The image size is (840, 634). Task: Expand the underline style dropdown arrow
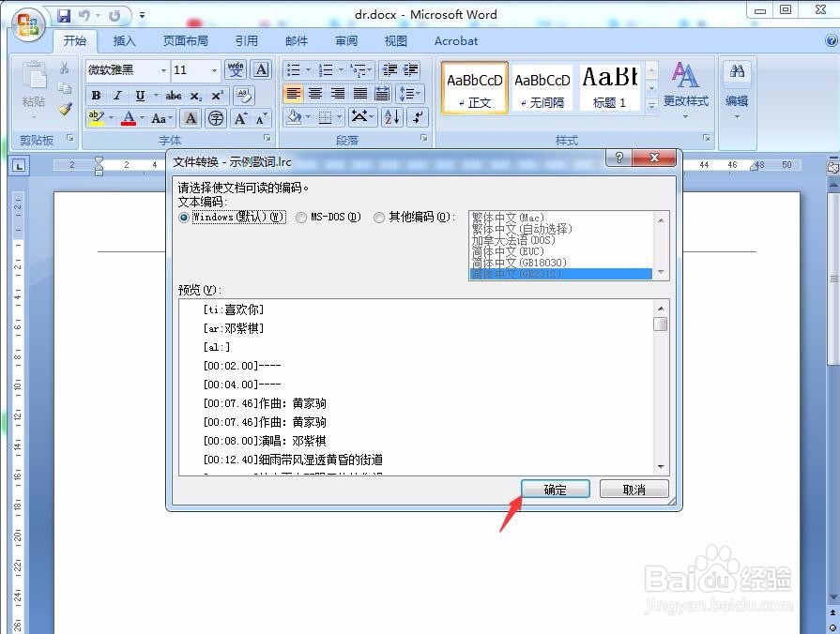pyautogui.click(x=156, y=96)
